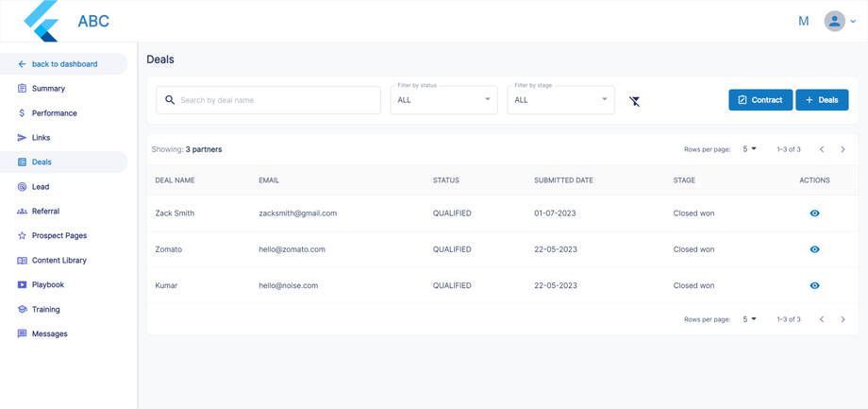Click the STAGE column header
868x409 pixels.
684,180
